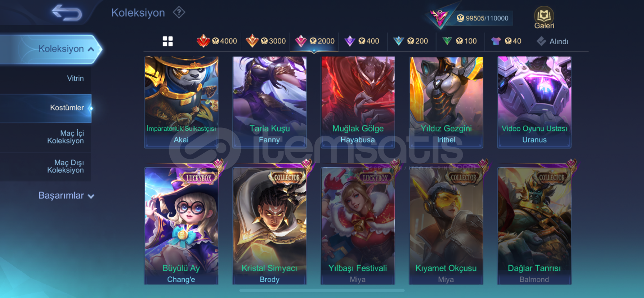Filter by 200 point blue gem
Screen dimensions: 644x298
click(x=411, y=41)
